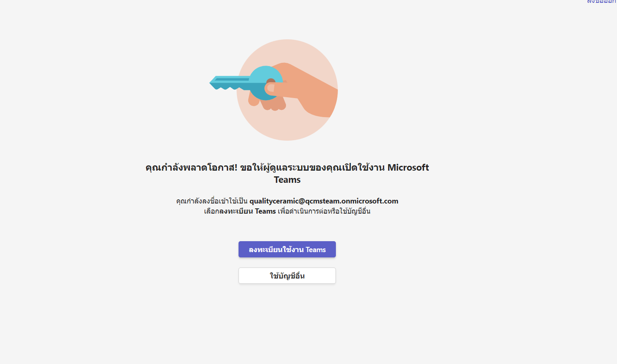Click the Teams word on heading's second line

pyautogui.click(x=287, y=180)
